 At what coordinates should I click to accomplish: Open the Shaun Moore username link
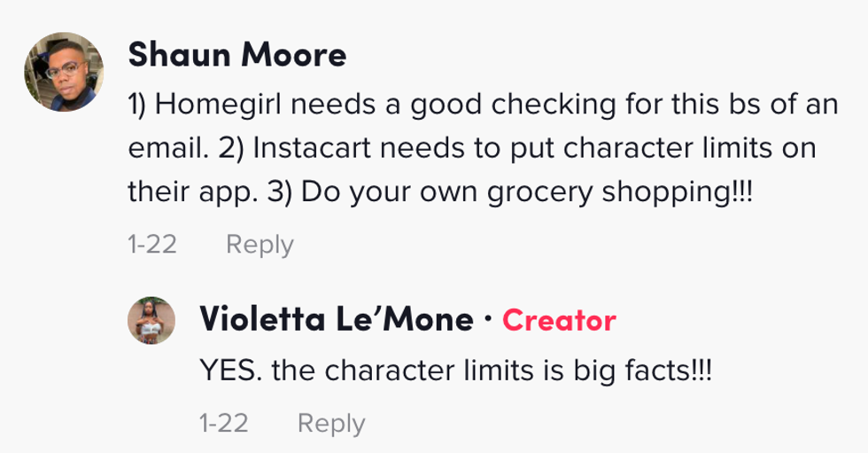pos(236,56)
